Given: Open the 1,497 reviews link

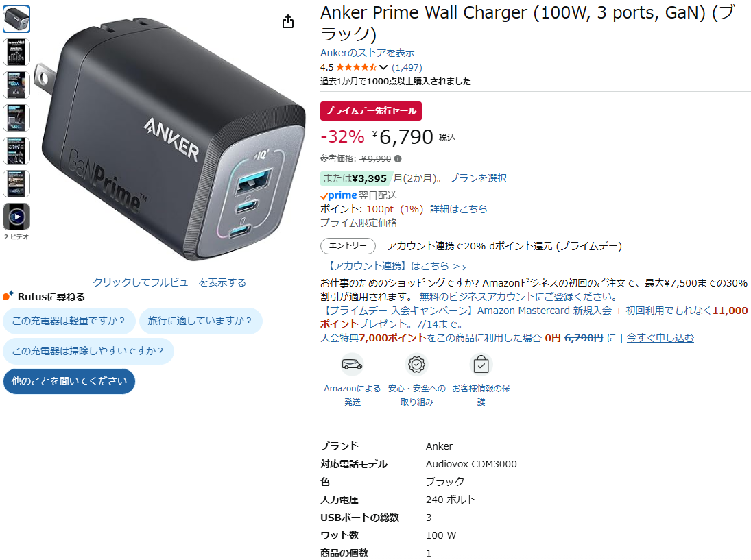Looking at the screenshot, I should click(x=407, y=67).
